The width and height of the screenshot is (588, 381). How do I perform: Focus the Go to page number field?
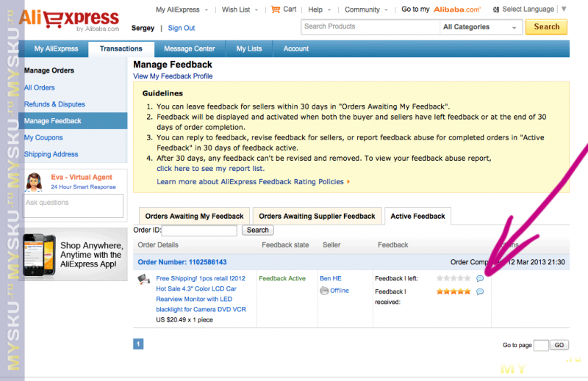(x=541, y=345)
